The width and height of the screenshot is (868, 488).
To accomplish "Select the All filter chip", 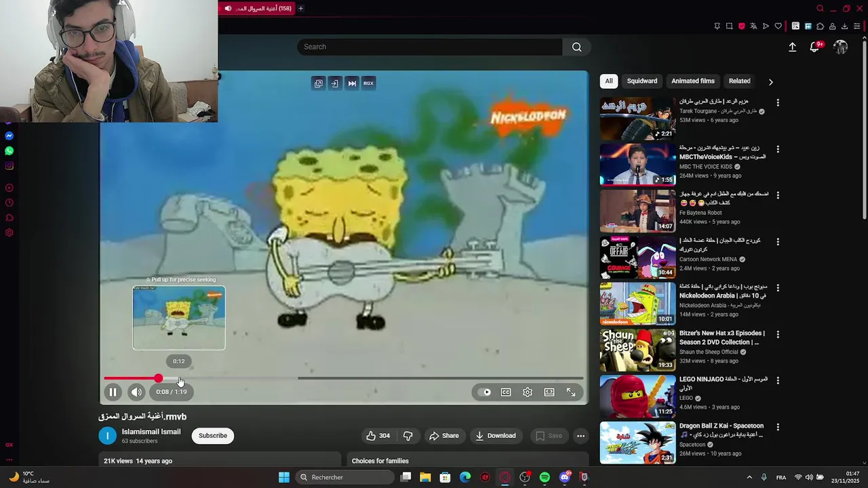I will click(x=609, y=81).
